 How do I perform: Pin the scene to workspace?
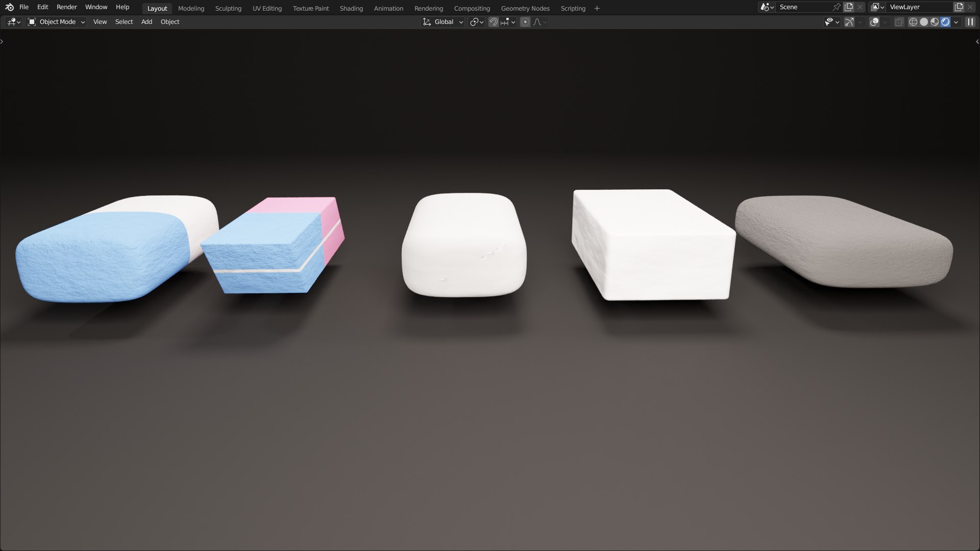(x=837, y=7)
